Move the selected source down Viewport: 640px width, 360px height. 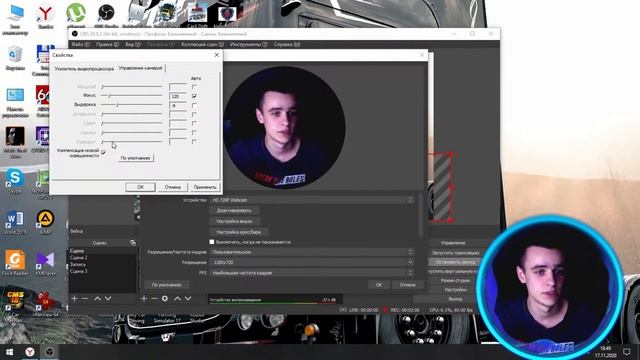pyautogui.click(x=188, y=299)
